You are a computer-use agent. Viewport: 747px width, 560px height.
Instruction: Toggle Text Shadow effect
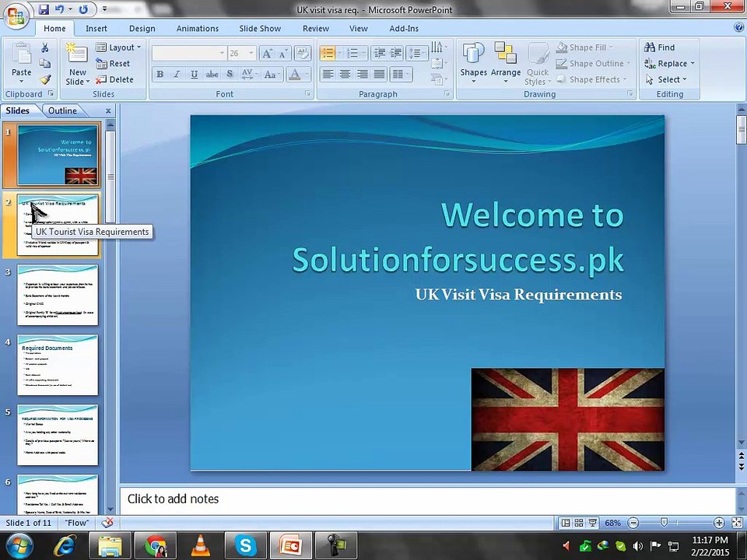[x=230, y=74]
